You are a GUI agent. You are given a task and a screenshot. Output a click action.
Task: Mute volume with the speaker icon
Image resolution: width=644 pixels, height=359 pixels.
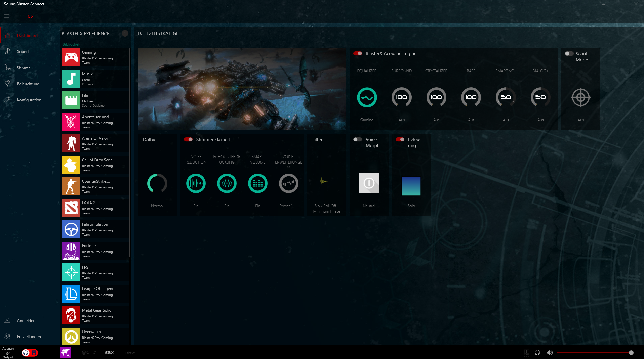(x=549, y=353)
